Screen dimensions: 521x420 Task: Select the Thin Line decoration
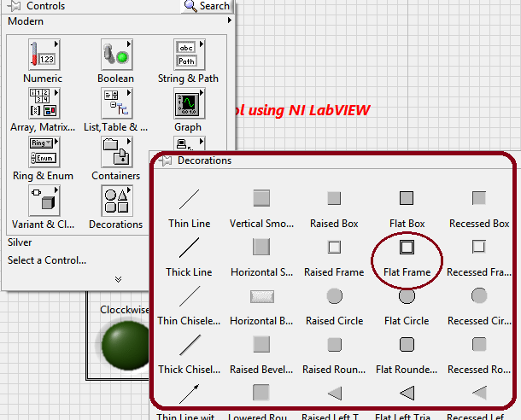point(189,199)
